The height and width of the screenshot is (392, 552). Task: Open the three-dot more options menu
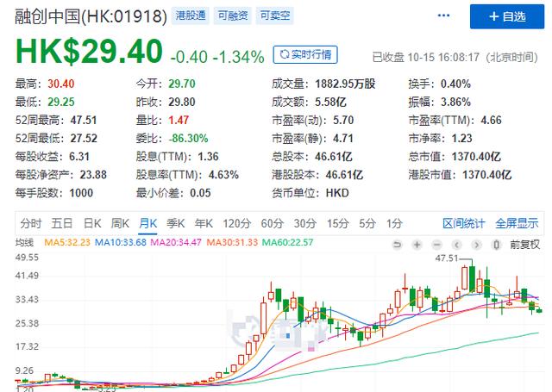coord(443,16)
